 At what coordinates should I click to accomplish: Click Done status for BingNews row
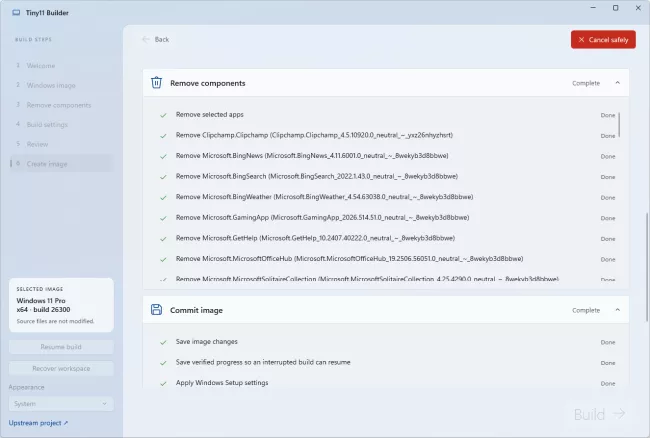tap(608, 157)
